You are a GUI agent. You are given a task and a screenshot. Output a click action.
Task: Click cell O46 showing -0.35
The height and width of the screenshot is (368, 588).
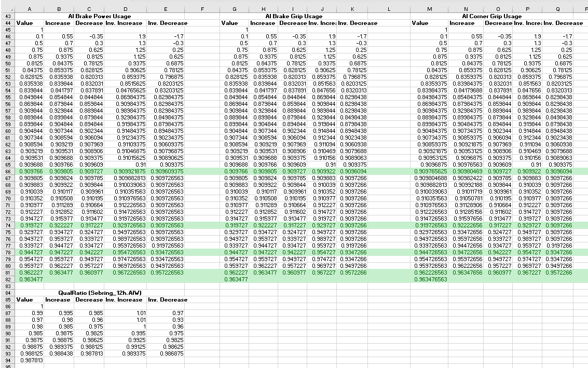tap(498, 36)
